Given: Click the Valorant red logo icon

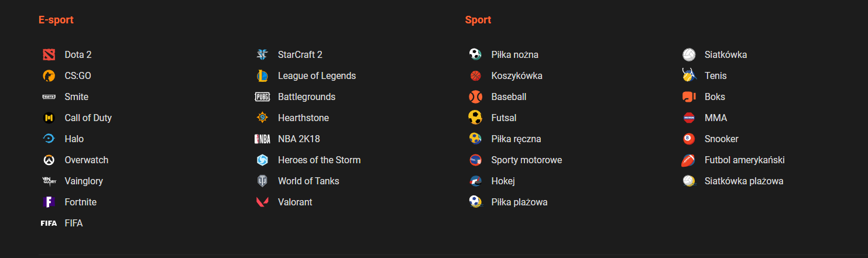Looking at the screenshot, I should tap(262, 202).
